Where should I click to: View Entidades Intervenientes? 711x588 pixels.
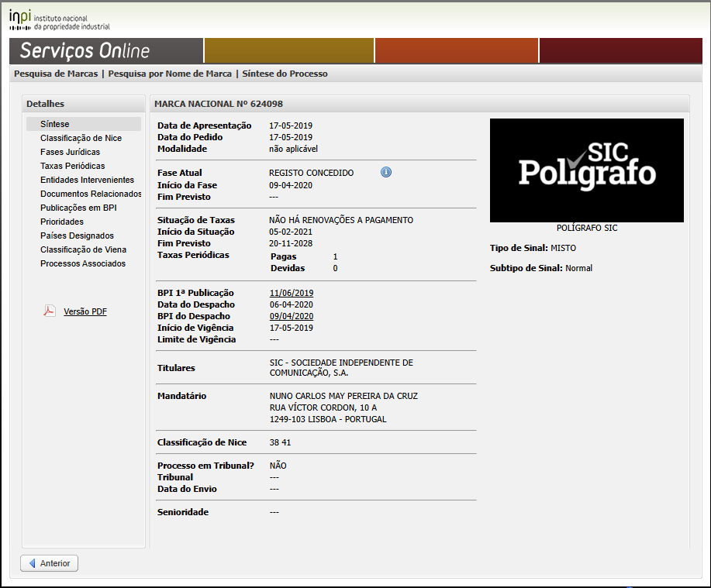point(87,180)
